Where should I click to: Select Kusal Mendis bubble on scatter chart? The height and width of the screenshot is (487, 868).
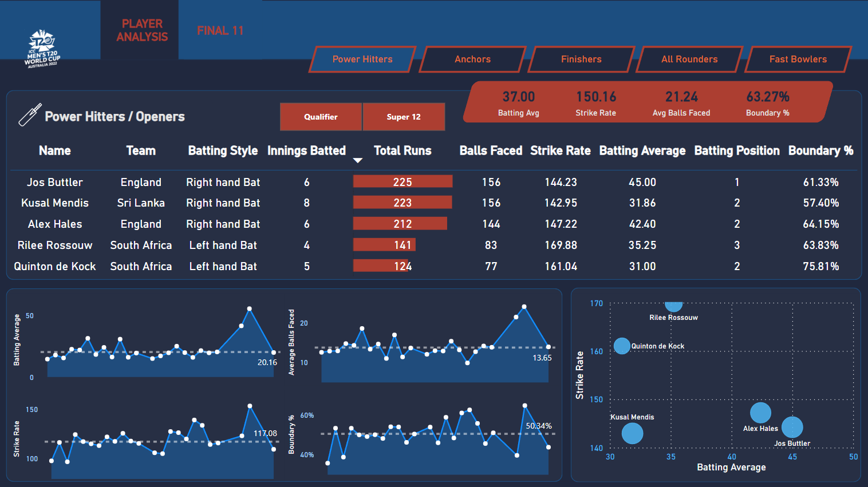[x=632, y=433]
